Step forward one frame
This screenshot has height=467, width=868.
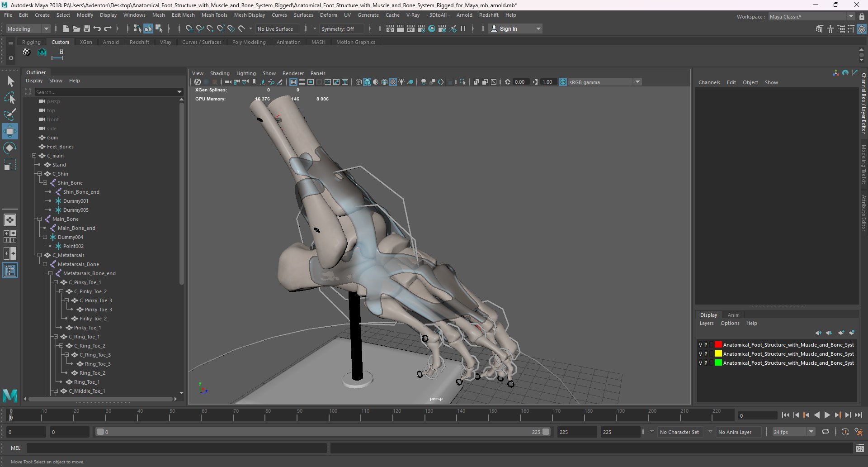point(848,415)
